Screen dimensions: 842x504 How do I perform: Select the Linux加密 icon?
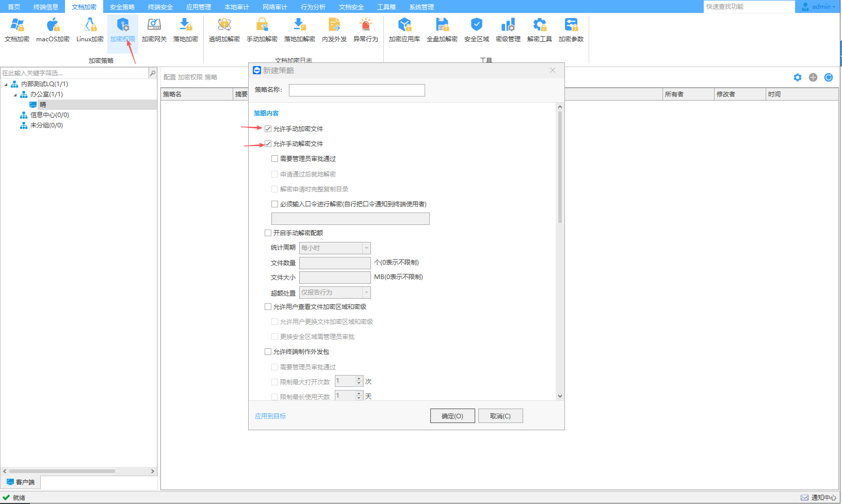pyautogui.click(x=90, y=30)
